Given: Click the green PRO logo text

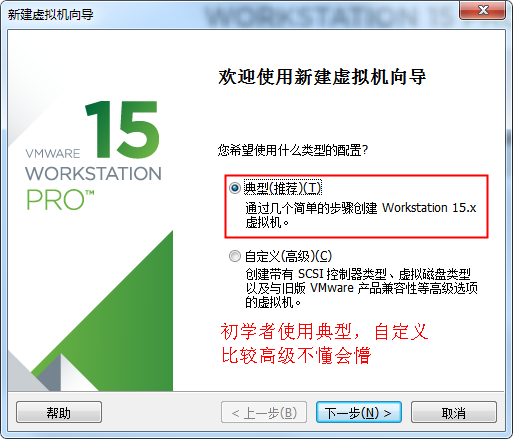Looking at the screenshot, I should (60, 200).
